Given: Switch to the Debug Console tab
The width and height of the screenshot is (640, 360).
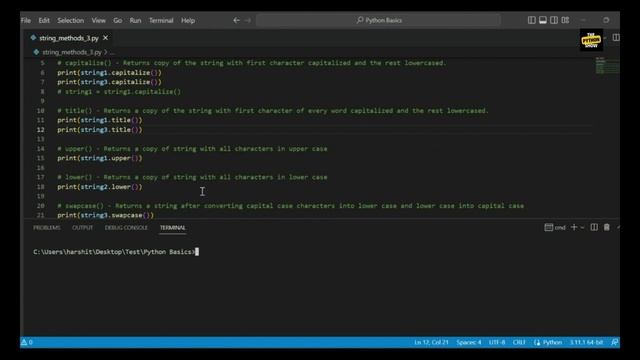Looking at the screenshot, I should 126,228.
